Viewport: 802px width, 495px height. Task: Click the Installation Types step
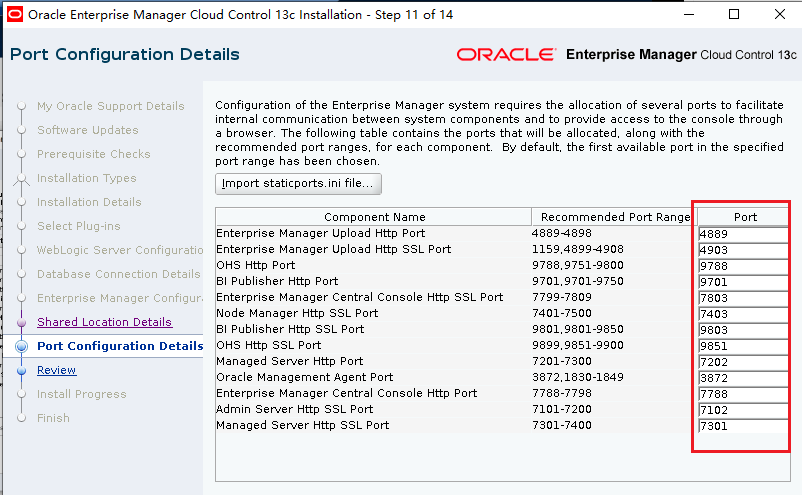[86, 178]
